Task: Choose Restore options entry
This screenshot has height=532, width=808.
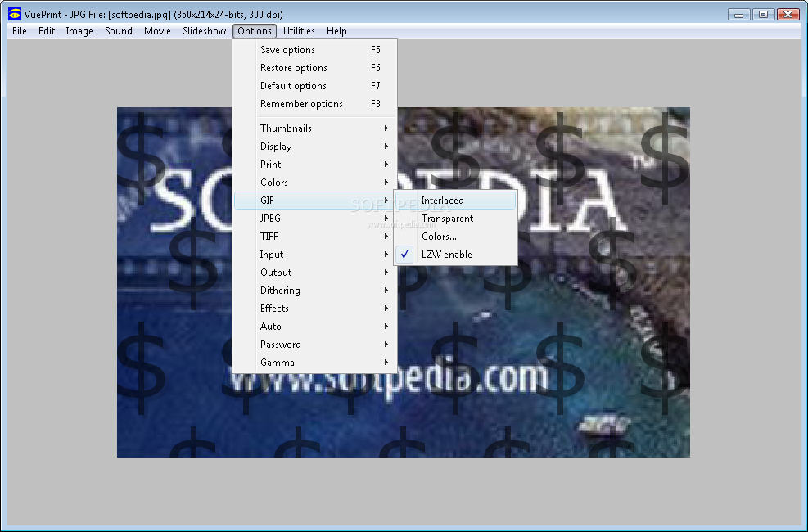Action: pyautogui.click(x=315, y=68)
